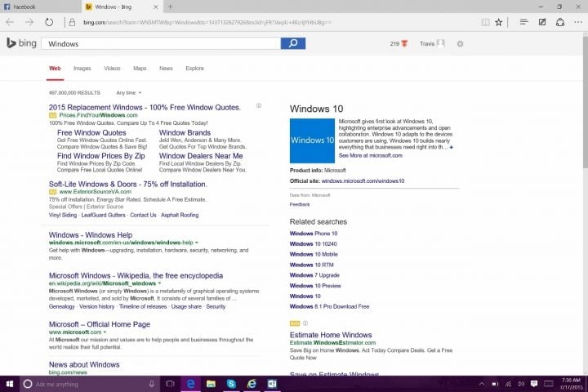Click the Bing magnifier search button
The image size is (588, 392).
[x=293, y=43]
